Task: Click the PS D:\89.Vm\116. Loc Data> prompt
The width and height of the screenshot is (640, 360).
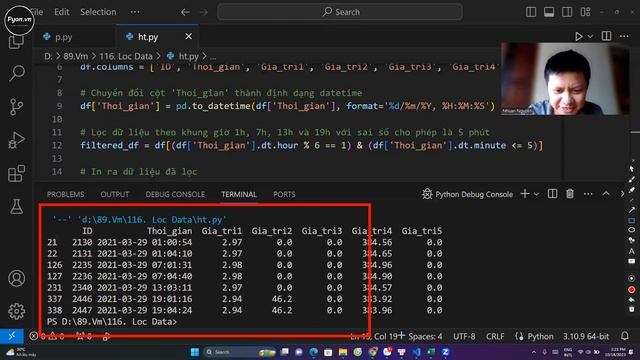Action: point(112,322)
